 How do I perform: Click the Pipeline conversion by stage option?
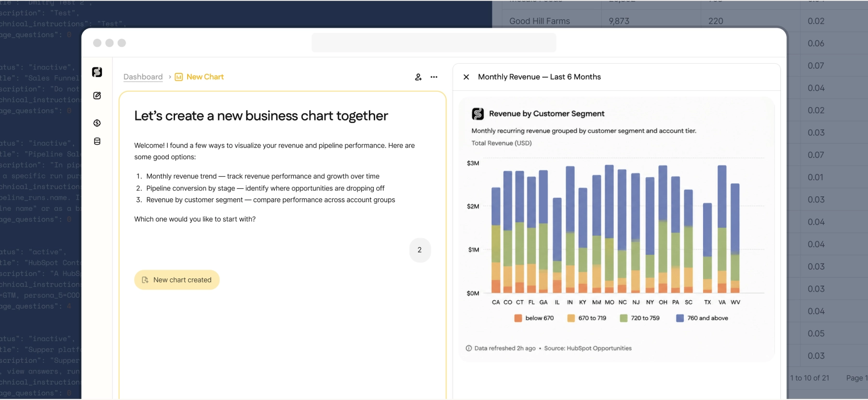(265, 188)
